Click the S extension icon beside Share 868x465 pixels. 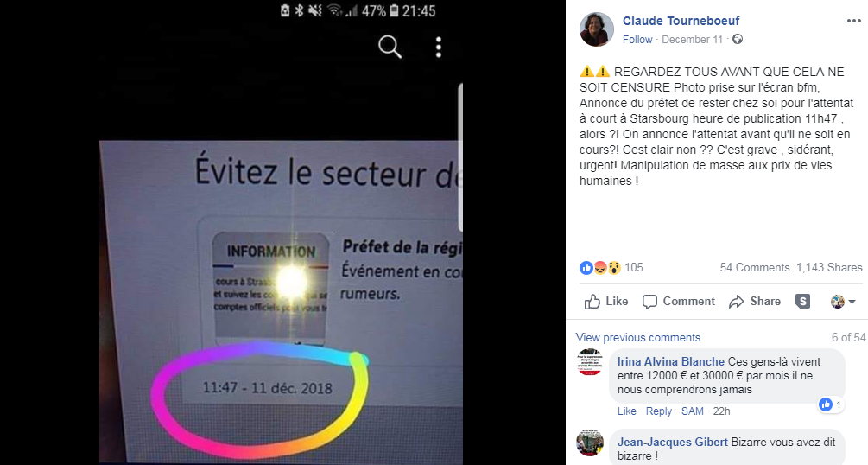point(802,301)
